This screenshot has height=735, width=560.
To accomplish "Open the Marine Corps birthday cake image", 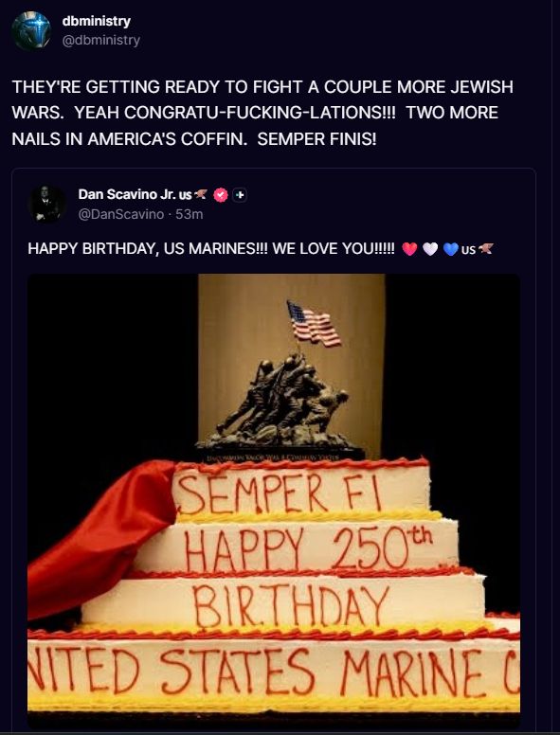I will coord(274,501).
